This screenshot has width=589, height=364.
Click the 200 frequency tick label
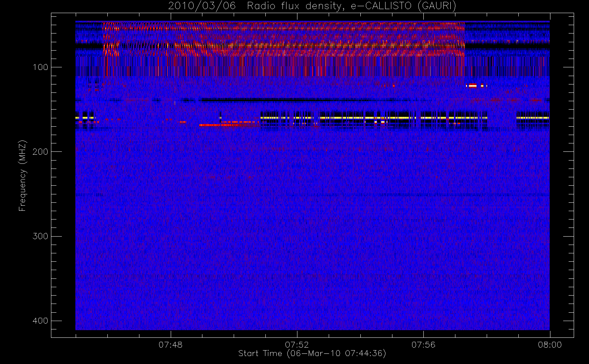tap(40, 152)
